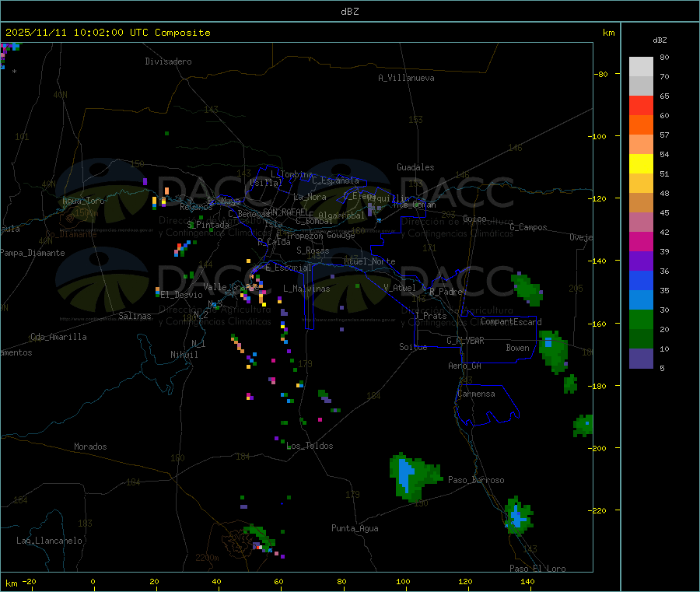Click the Paso_El_Loro label
The image size is (700, 592).
tap(537, 569)
